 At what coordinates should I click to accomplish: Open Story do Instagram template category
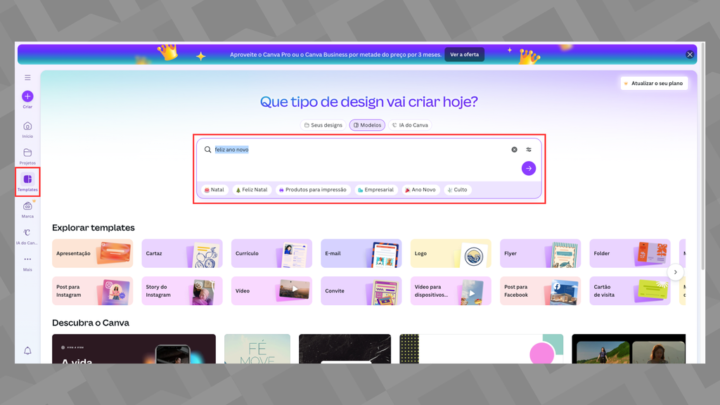click(182, 291)
